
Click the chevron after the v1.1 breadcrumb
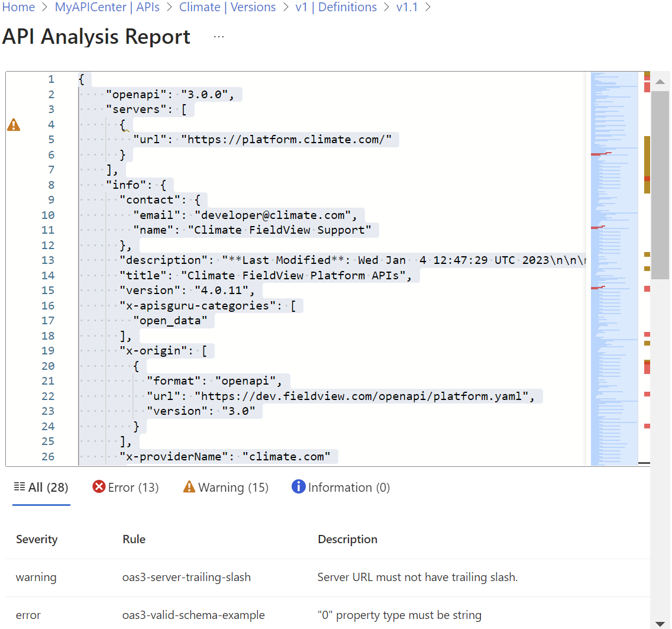point(427,8)
